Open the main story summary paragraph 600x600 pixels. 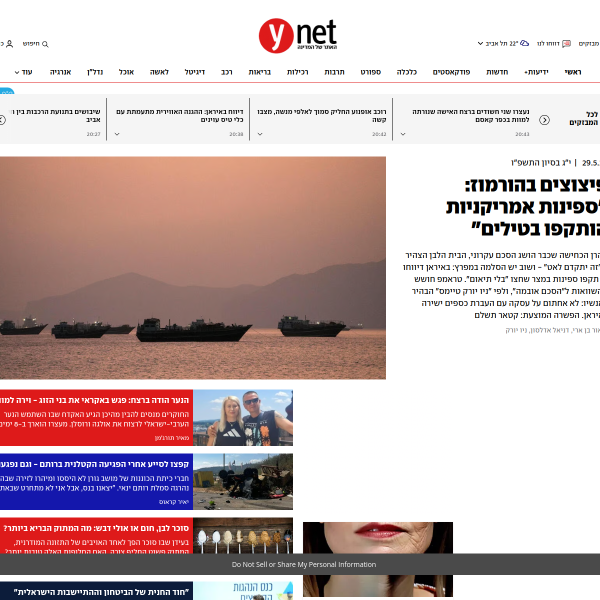(x=501, y=285)
